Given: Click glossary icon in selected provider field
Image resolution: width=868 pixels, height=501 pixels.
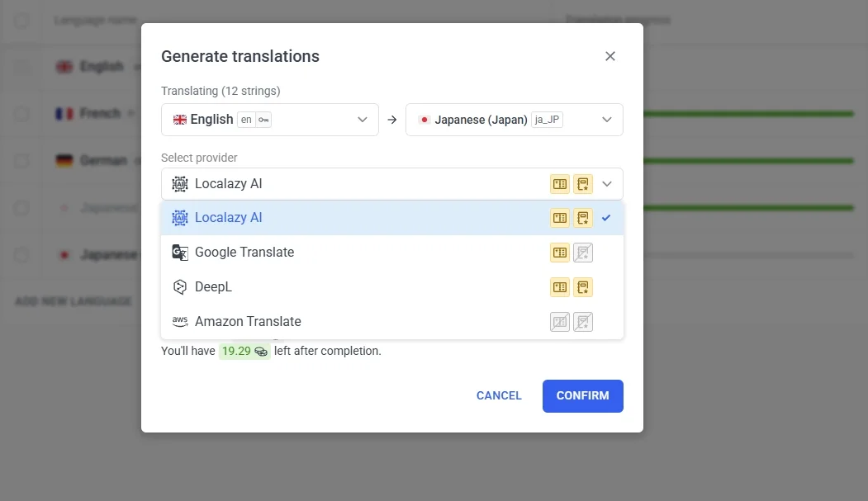Looking at the screenshot, I should [x=560, y=184].
